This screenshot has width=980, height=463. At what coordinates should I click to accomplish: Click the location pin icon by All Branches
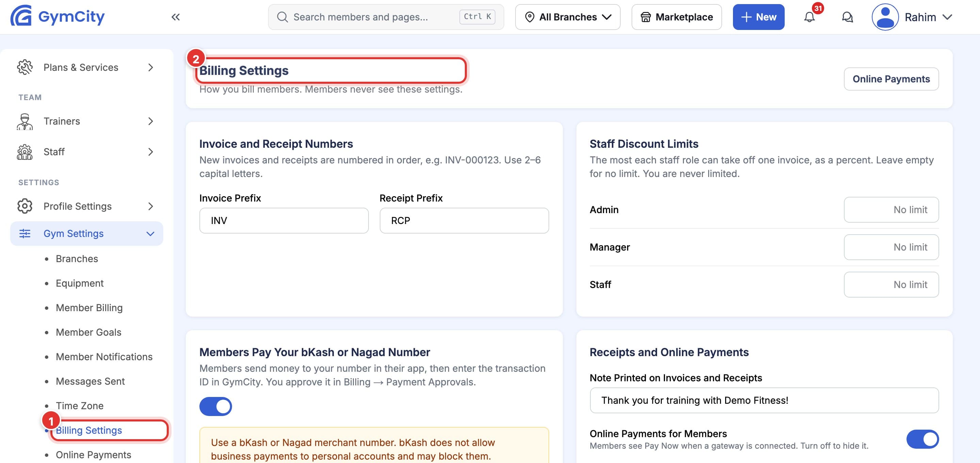[529, 17]
